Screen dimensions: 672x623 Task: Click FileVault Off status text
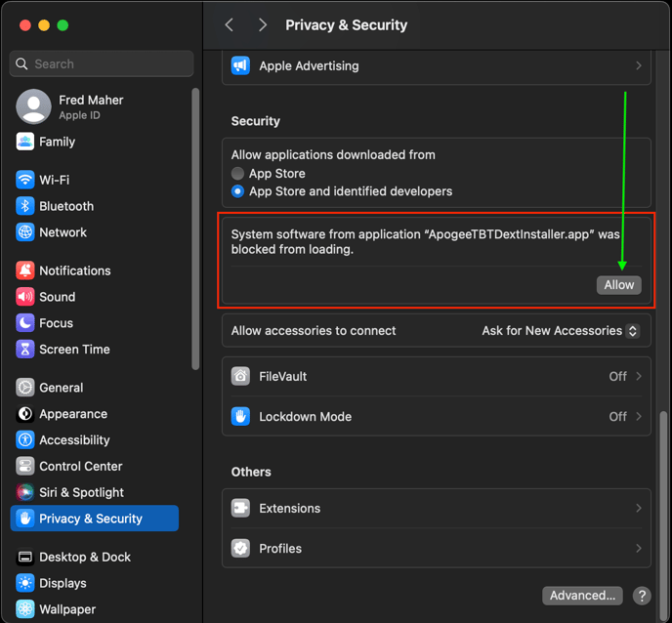617,376
